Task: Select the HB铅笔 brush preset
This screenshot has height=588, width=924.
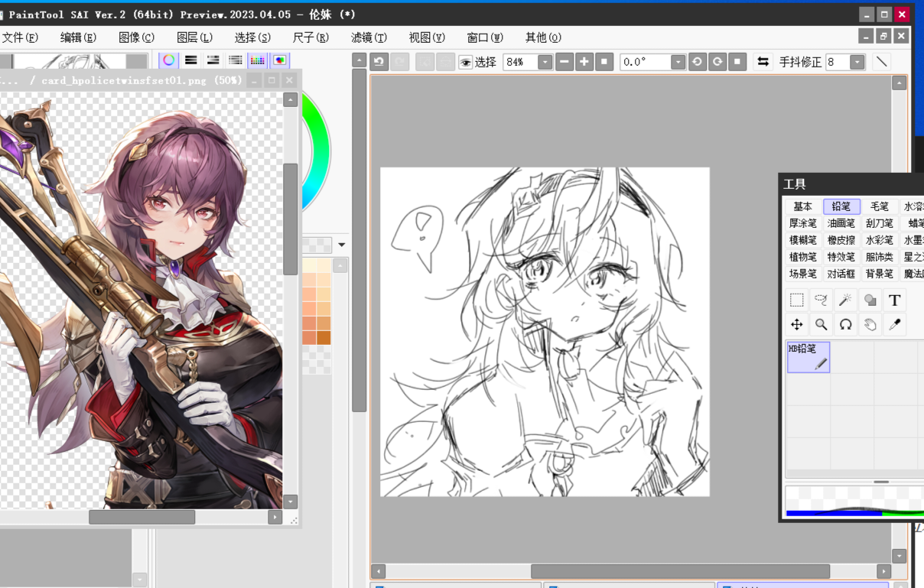Action: (808, 357)
